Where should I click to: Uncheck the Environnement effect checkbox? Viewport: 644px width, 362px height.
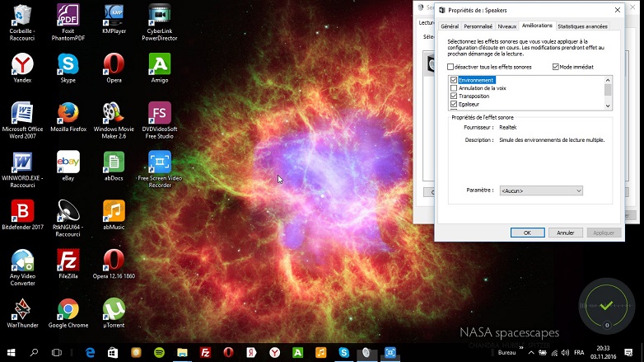tap(454, 80)
